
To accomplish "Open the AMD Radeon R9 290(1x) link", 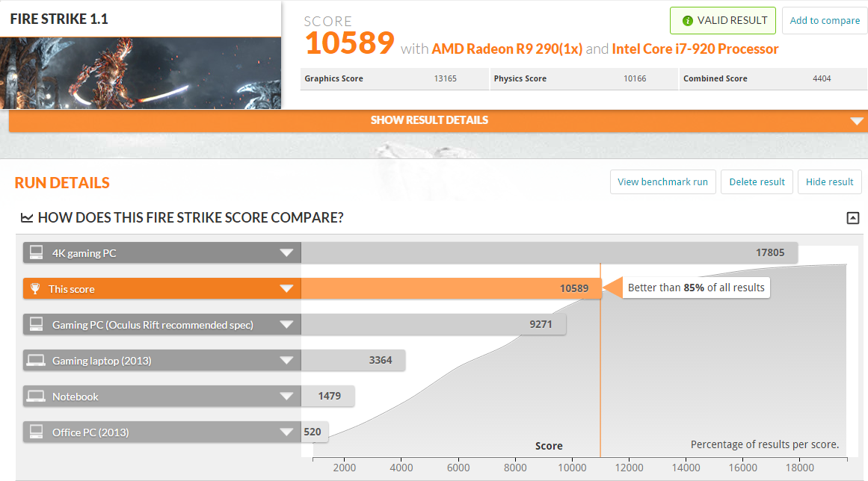I will click(506, 49).
